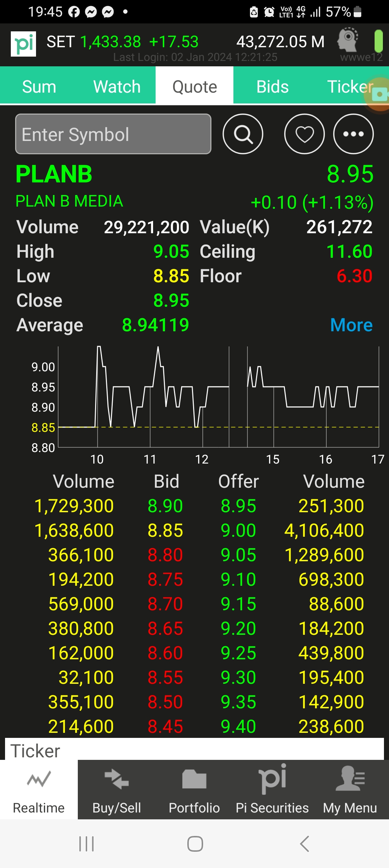389x868 pixels.
Task: Tap the +0.10 (+1.13%) change value
Action: click(x=312, y=202)
